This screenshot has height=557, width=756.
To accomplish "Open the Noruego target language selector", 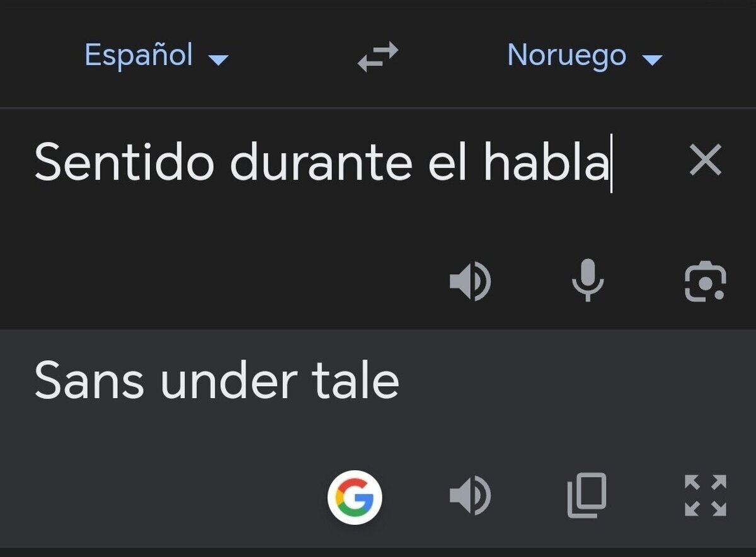I will (x=566, y=55).
